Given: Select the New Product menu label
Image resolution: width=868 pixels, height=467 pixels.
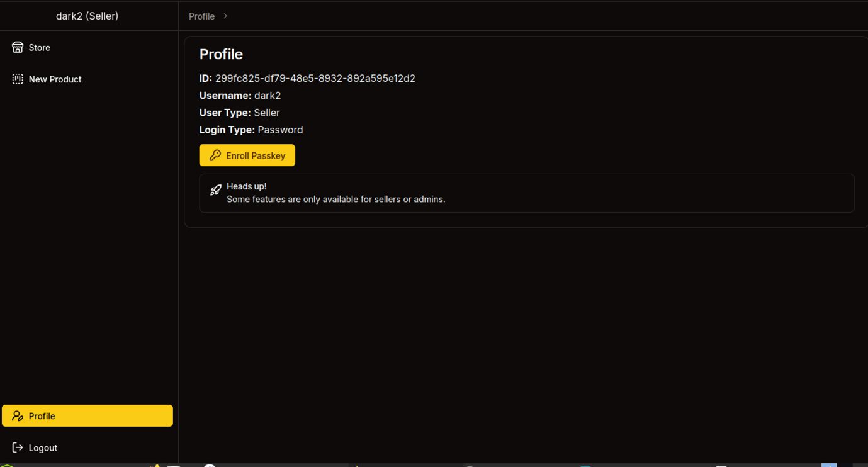Looking at the screenshot, I should [x=55, y=79].
